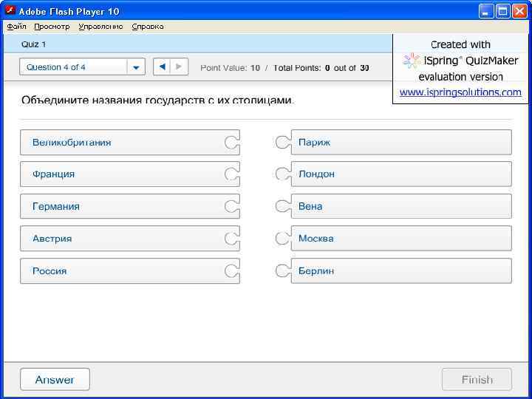Click the Answer button
Image resolution: width=532 pixels, height=399 pixels.
(x=55, y=379)
